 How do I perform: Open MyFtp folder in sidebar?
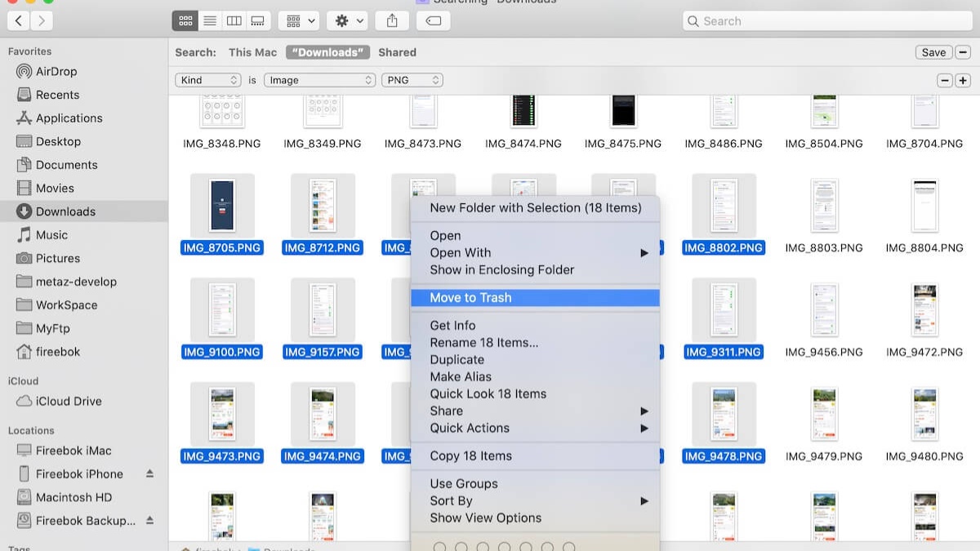(52, 328)
